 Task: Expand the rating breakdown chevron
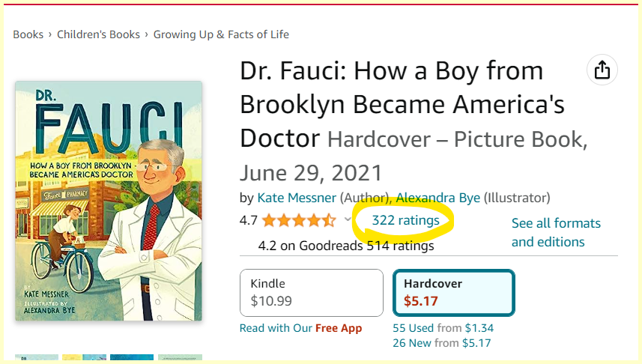pyautogui.click(x=348, y=219)
